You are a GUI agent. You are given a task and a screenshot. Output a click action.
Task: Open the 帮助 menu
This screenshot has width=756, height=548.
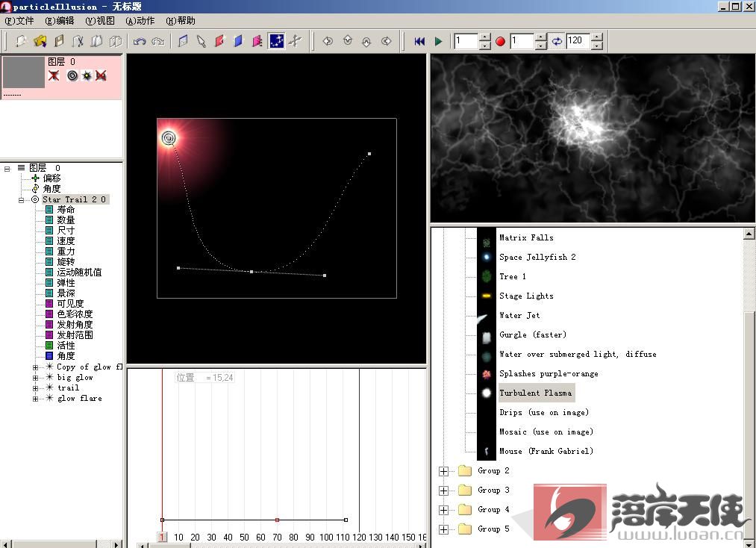(181, 21)
